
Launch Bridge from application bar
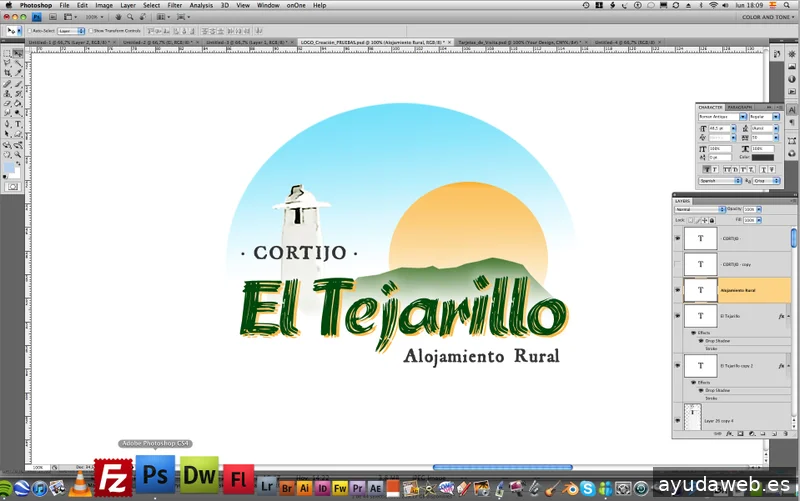[52, 17]
